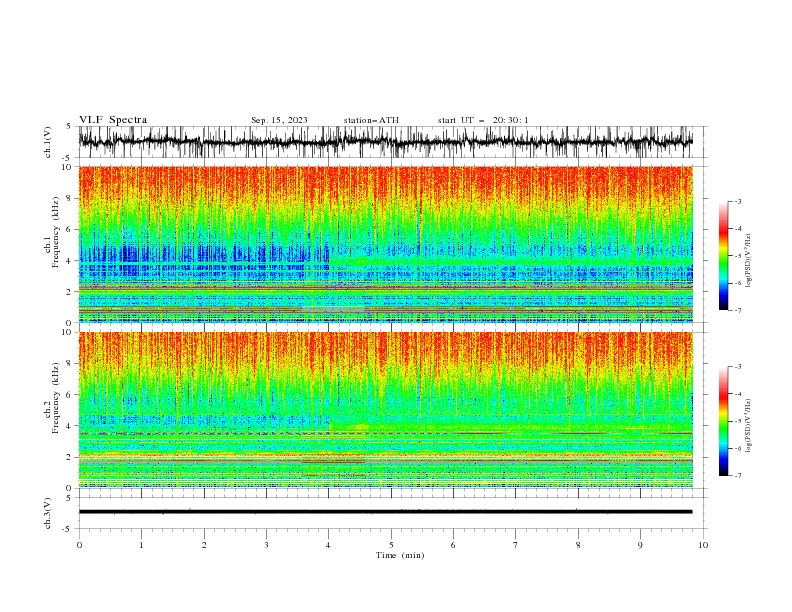The image size is (792, 612).
Task: Click the ch.1 frequency spectrogram panel
Action: click(x=385, y=244)
